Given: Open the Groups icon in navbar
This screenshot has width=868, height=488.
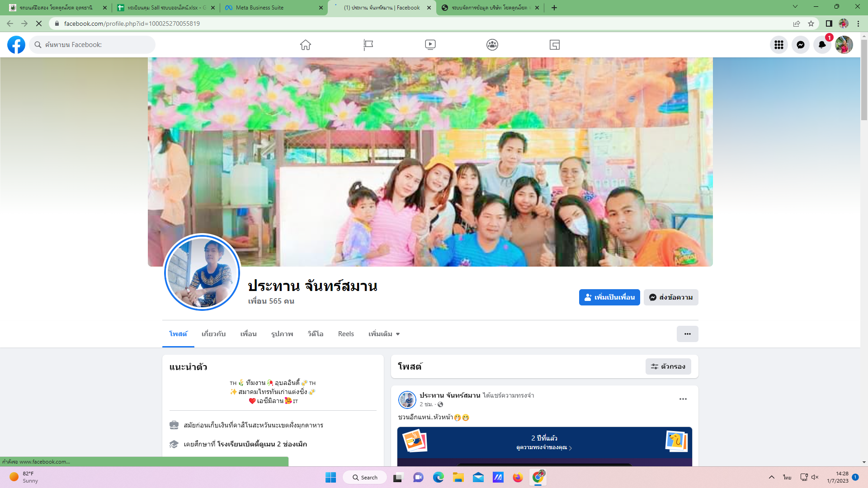Looking at the screenshot, I should pyautogui.click(x=492, y=45).
